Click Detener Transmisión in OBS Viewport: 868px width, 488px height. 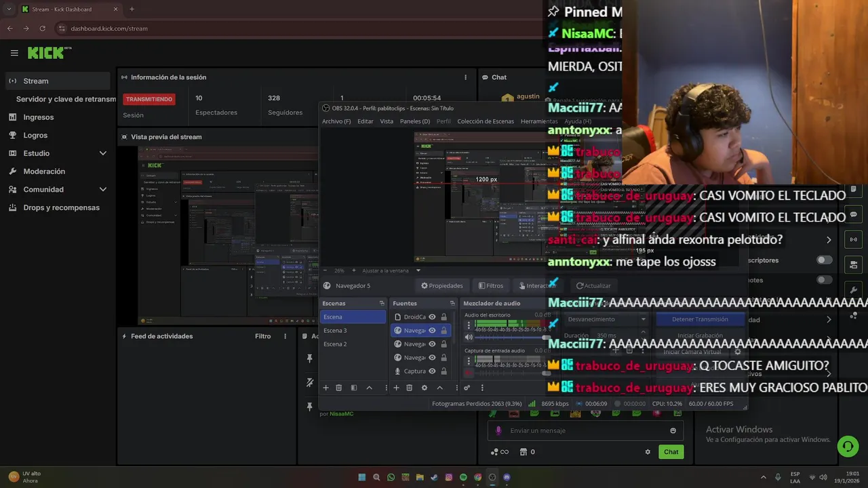pos(700,319)
